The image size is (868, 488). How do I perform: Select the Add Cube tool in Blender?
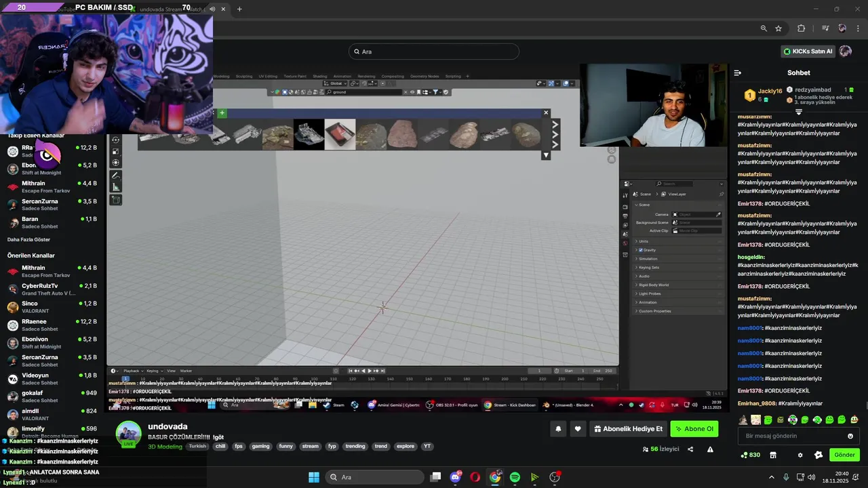(115, 200)
